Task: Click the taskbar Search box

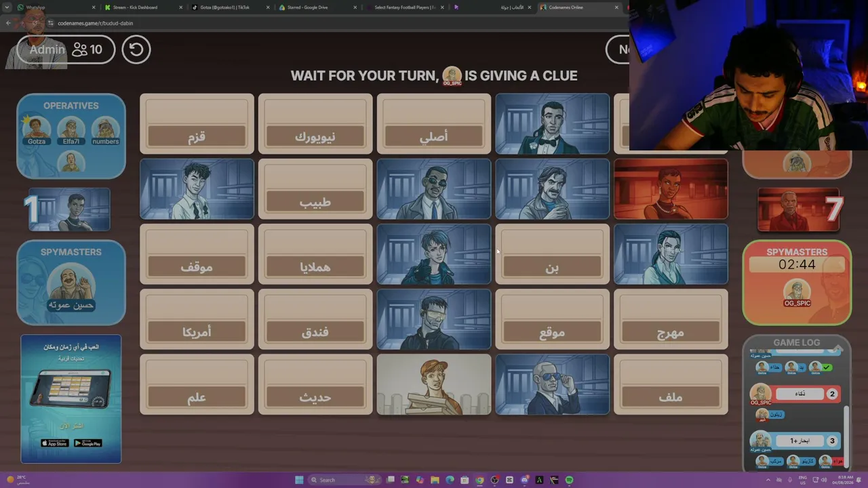Action: tap(343, 480)
